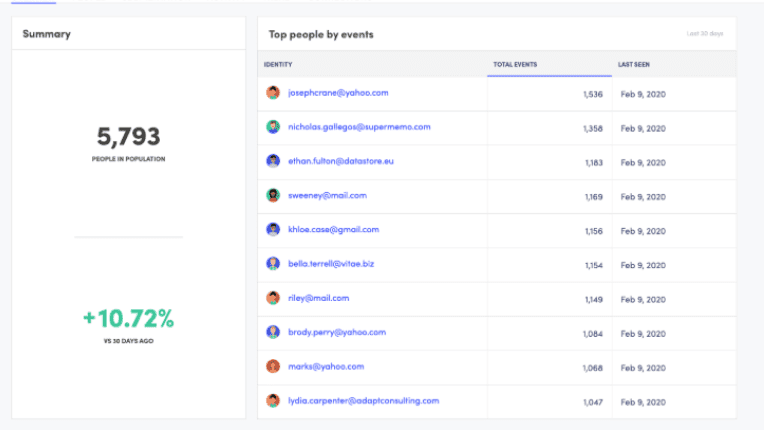
Task: Click avatar icon beside josephcrane@yahoo.com
Action: 273,93
